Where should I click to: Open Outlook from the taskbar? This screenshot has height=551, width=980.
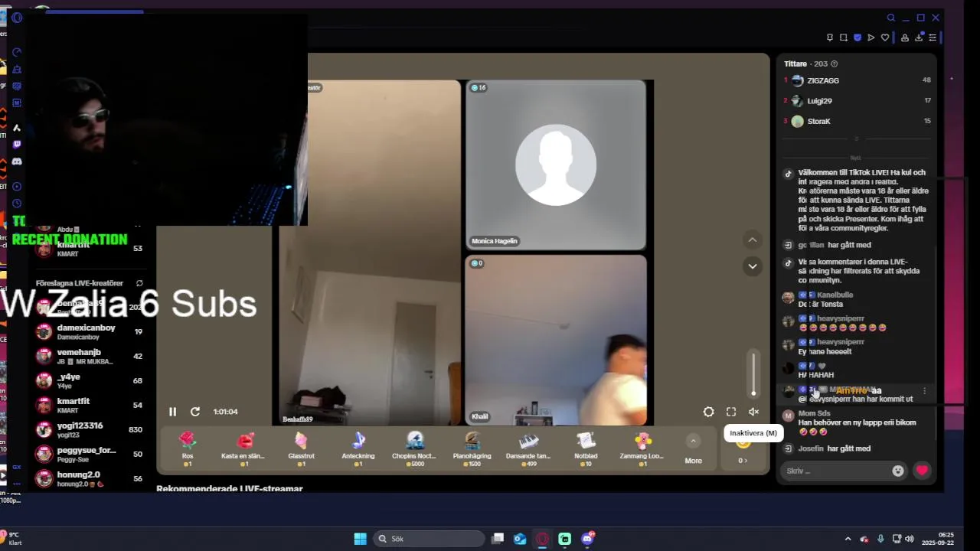[520, 539]
